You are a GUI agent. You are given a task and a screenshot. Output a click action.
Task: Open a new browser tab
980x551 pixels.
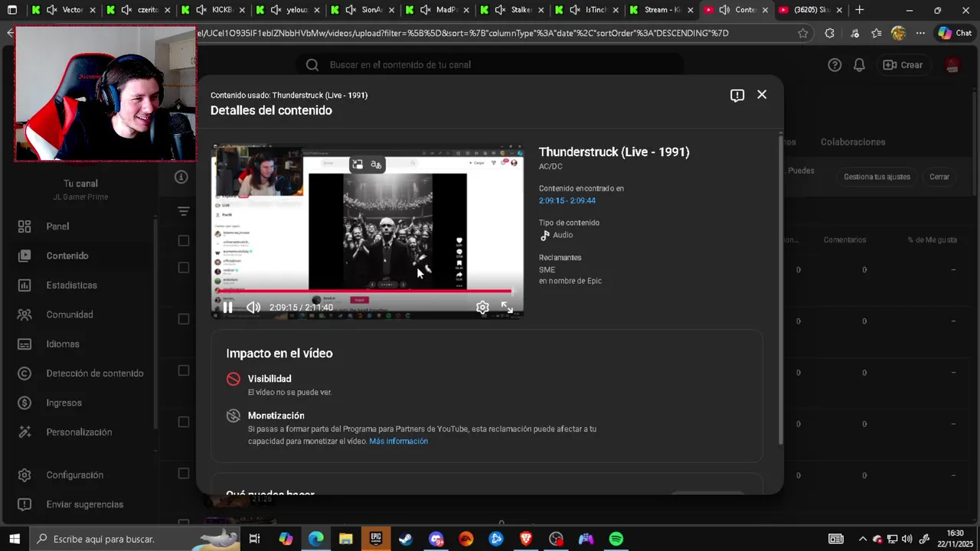(x=859, y=10)
